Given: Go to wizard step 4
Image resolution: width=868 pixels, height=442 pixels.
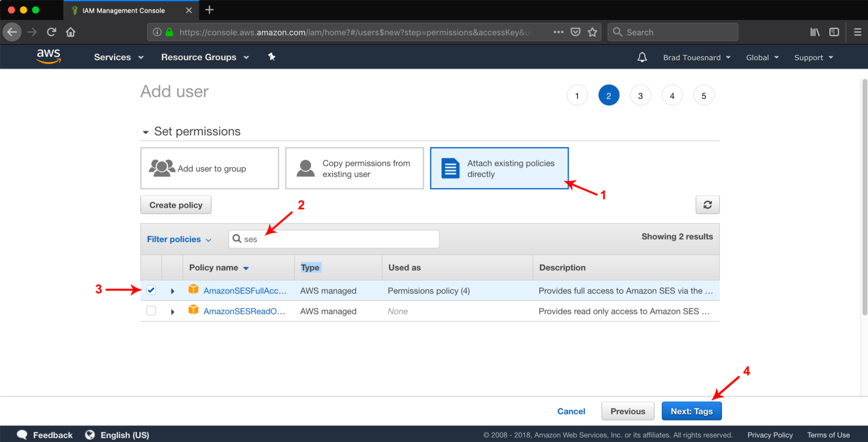Looking at the screenshot, I should 672,96.
